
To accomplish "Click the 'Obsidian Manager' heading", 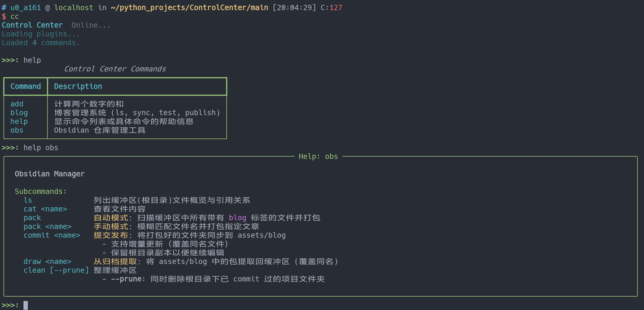I will click(49, 174).
